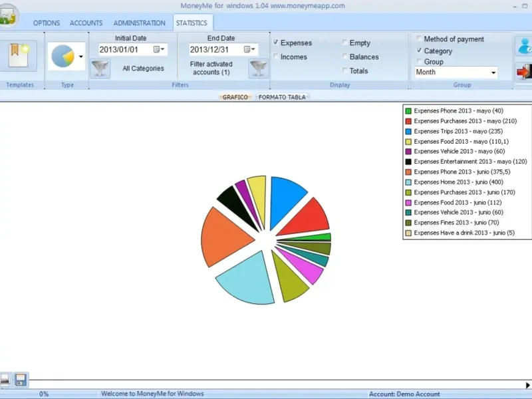Uncheck the Expenses display checkbox

pyautogui.click(x=276, y=42)
